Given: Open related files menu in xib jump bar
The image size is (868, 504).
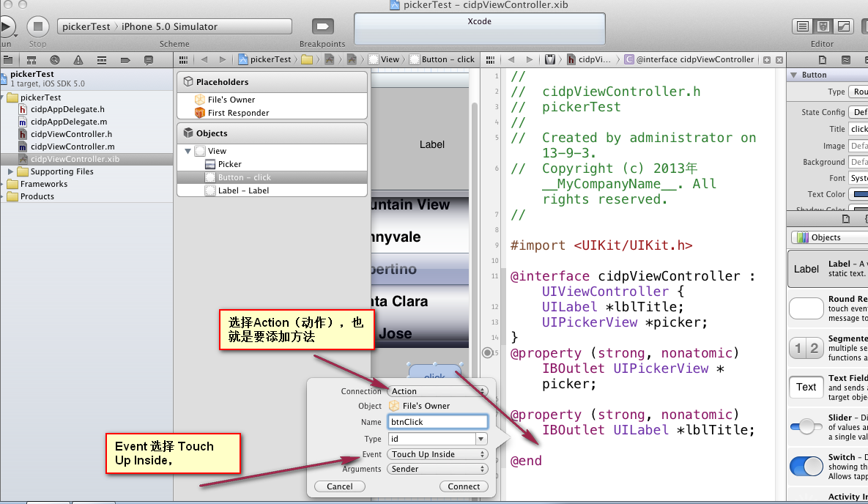Looking at the screenshot, I should pyautogui.click(x=183, y=60).
